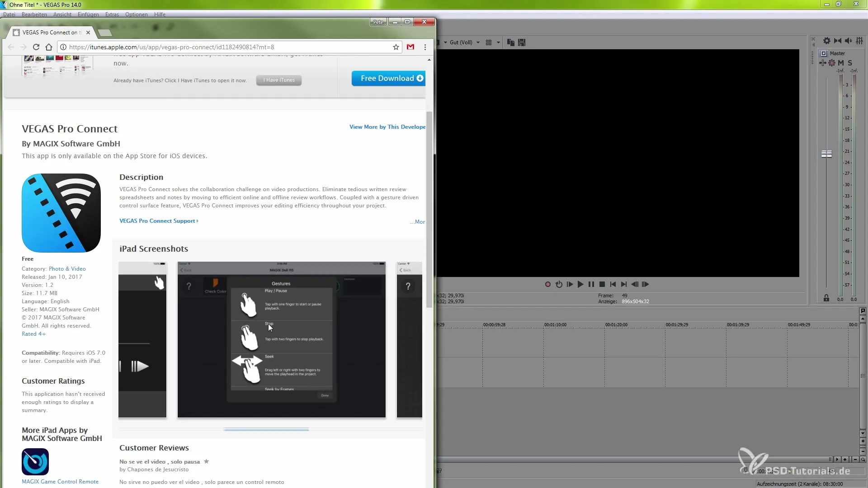This screenshot has height=488, width=868.
Task: Open the Einfügen menu
Action: [x=88, y=14]
